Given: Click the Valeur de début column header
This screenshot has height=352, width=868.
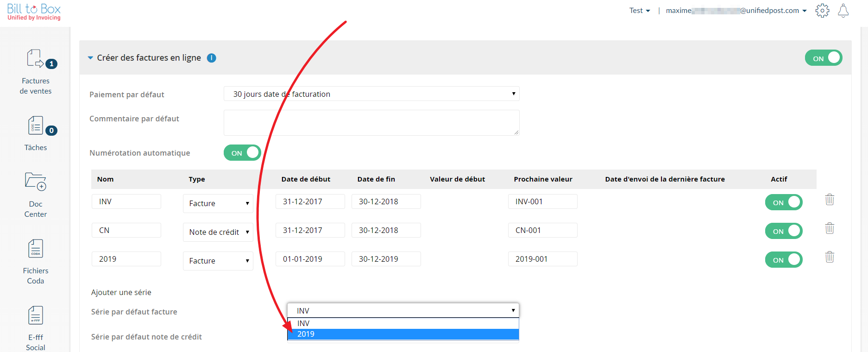Looking at the screenshot, I should click(x=457, y=179).
